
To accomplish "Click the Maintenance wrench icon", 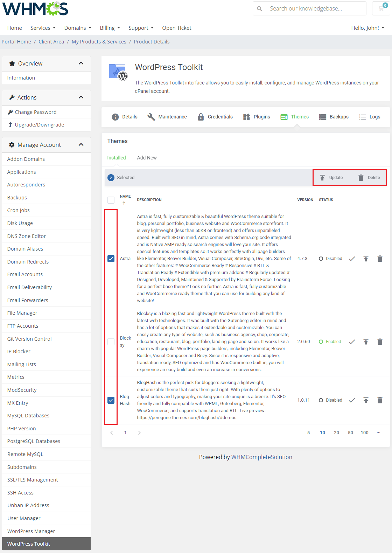I will tap(151, 117).
